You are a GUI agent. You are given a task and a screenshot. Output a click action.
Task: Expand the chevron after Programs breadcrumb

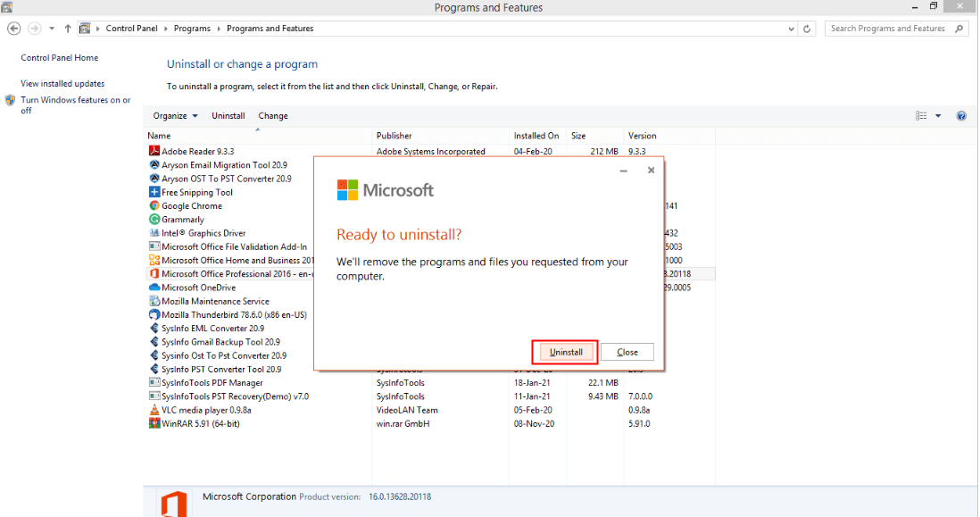219,29
